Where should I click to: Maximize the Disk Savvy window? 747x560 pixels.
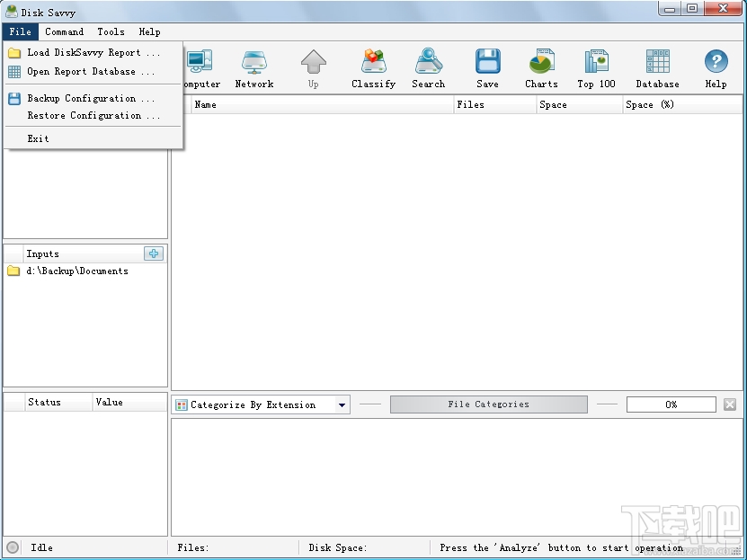tap(692, 9)
